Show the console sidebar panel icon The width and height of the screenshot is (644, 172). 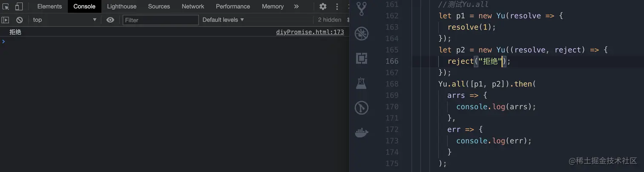click(x=5, y=20)
